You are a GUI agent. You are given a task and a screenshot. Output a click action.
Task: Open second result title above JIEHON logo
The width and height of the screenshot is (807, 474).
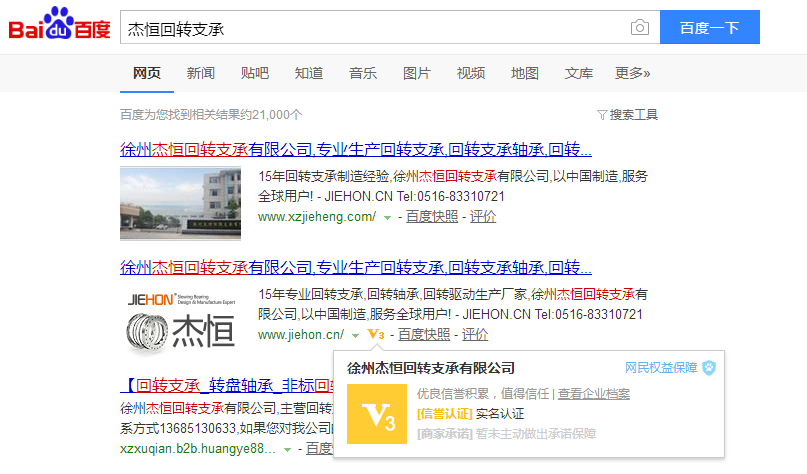[356, 267]
